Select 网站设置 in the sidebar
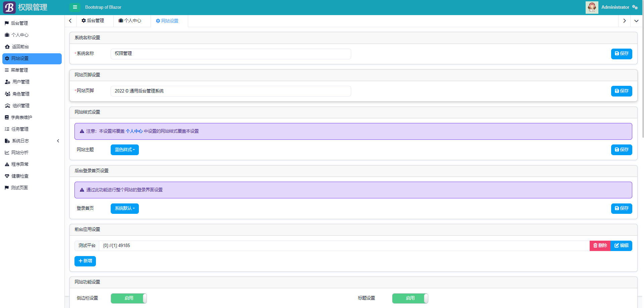This screenshot has width=644, height=308. click(x=32, y=59)
